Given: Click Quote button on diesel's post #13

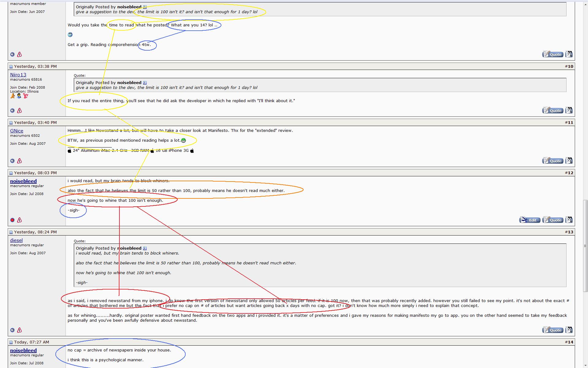Looking at the screenshot, I should pos(553,330).
